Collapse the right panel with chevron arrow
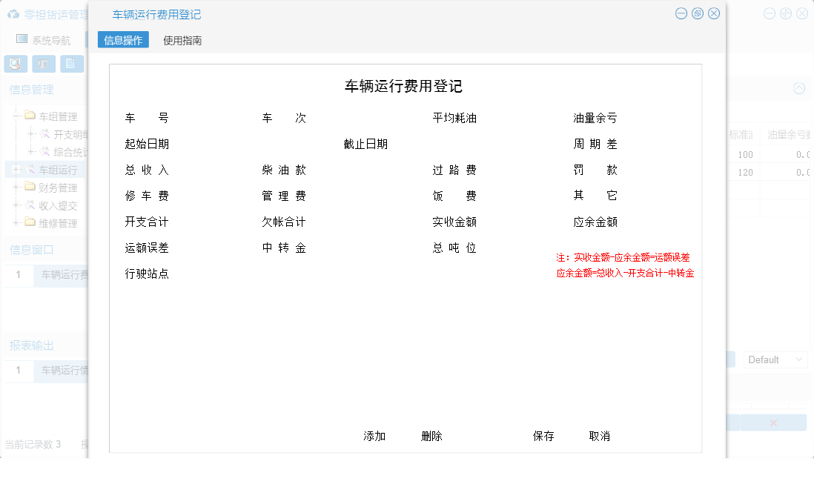Viewport: 814px width, 504px height. pos(799,88)
